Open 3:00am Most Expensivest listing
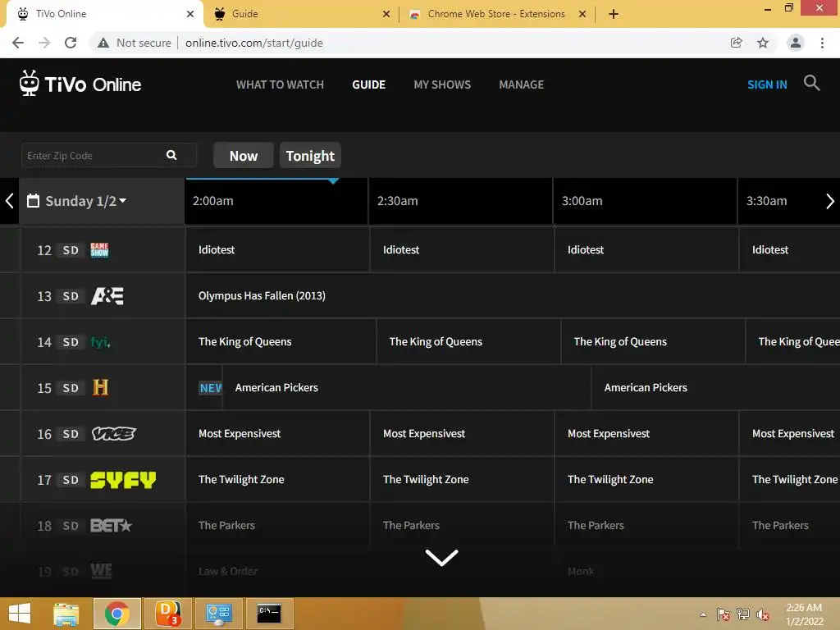The image size is (840, 630). pyautogui.click(x=646, y=433)
